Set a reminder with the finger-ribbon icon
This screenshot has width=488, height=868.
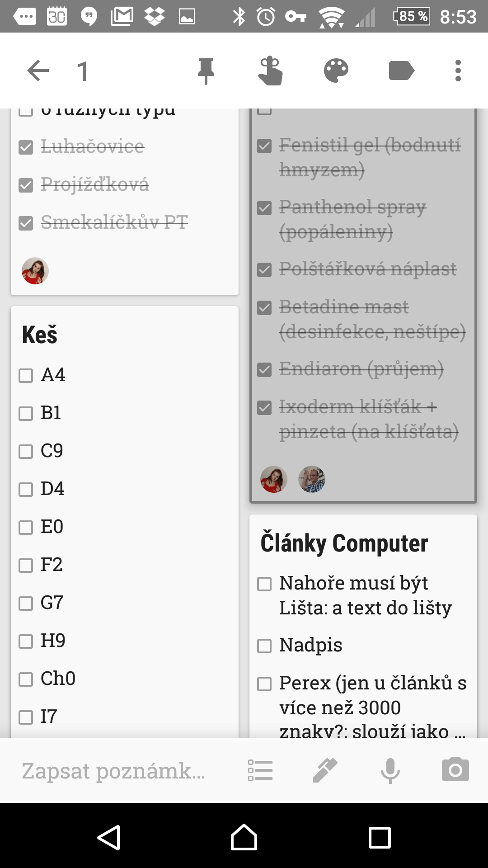pos(270,71)
